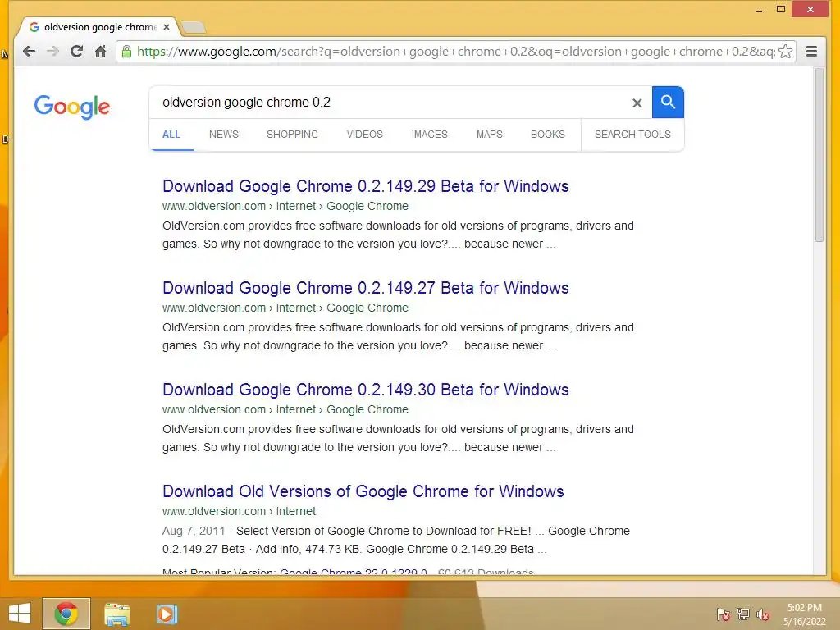The width and height of the screenshot is (840, 630).
Task: Open the browser home page
Action: click(100, 52)
